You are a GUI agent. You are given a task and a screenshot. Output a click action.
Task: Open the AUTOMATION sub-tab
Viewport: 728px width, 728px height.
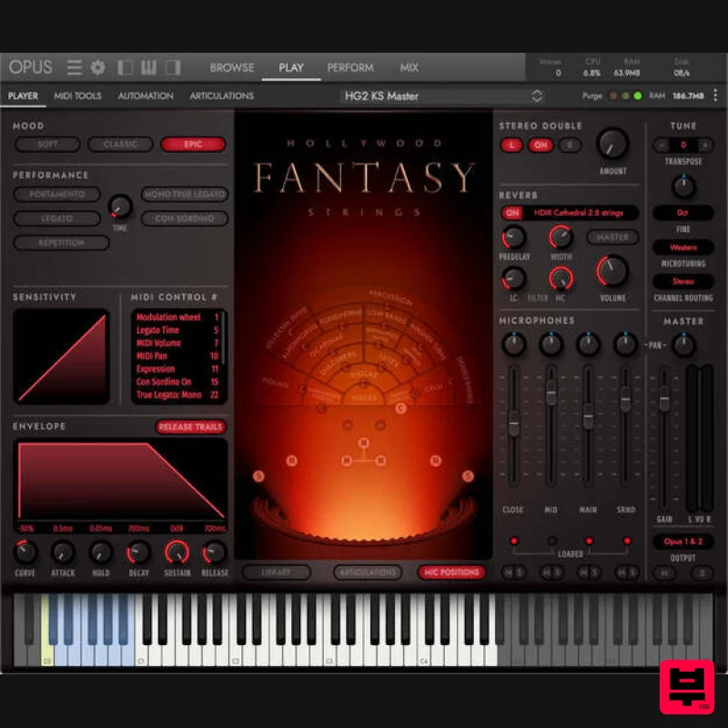pos(146,96)
